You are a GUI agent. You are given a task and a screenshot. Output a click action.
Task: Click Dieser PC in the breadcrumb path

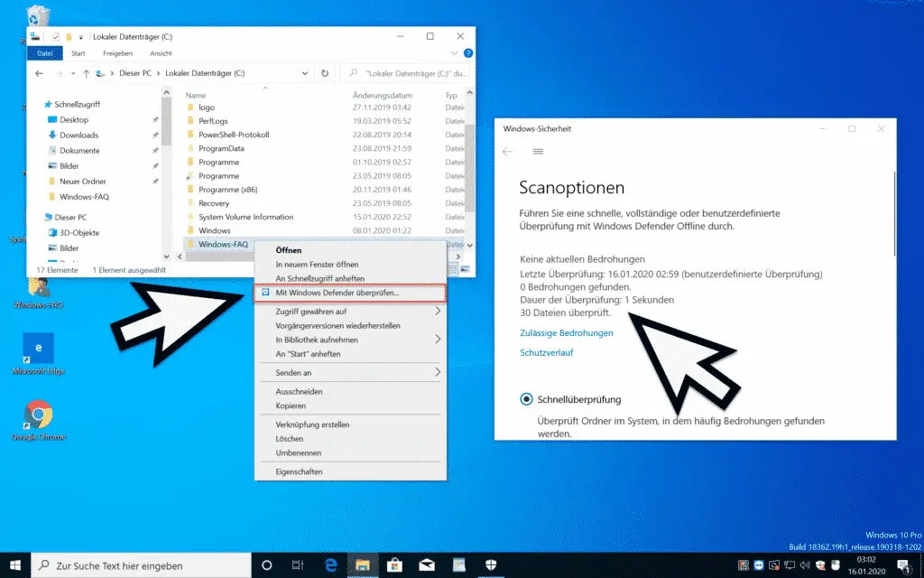tap(135, 73)
